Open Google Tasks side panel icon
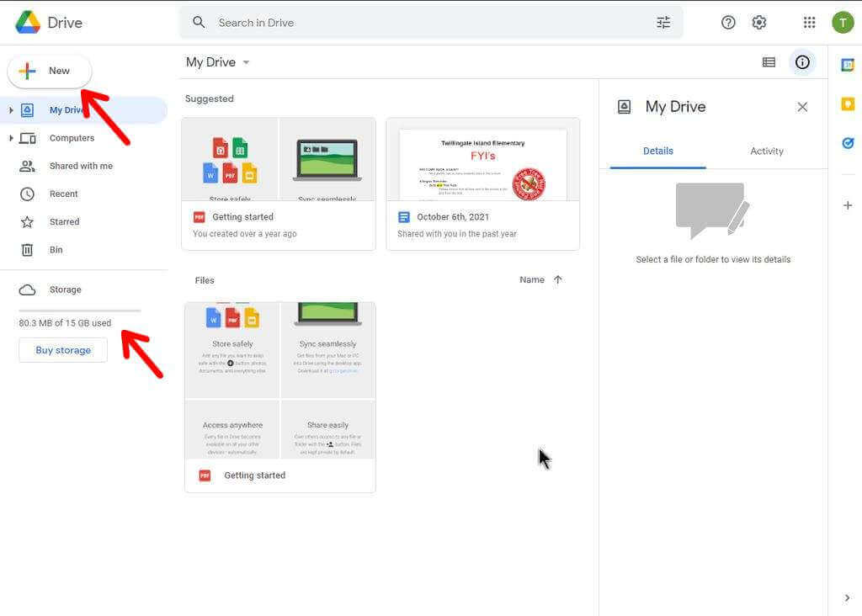The image size is (862, 616). (848, 143)
